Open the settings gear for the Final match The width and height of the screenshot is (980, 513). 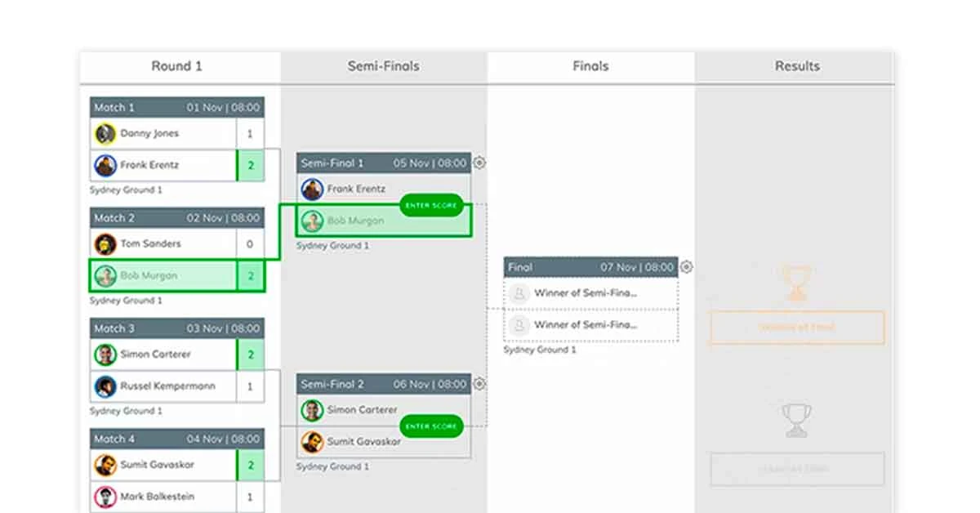click(x=686, y=266)
